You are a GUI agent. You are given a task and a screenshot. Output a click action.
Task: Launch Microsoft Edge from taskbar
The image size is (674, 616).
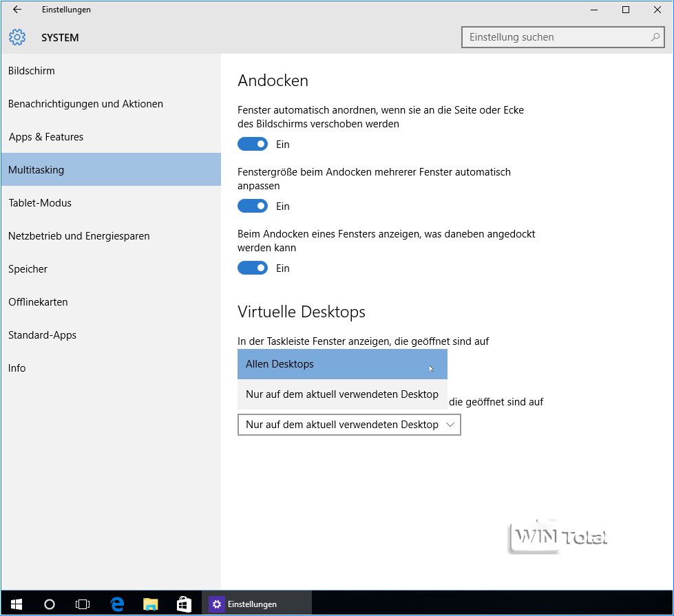[x=117, y=604]
